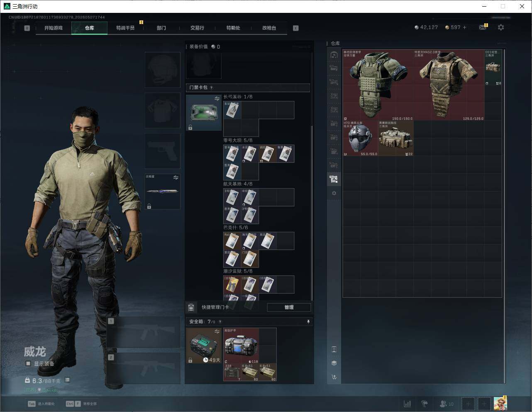Open the flag icon in bottom bar
This screenshot has height=412, width=532.
pyautogui.click(x=425, y=404)
